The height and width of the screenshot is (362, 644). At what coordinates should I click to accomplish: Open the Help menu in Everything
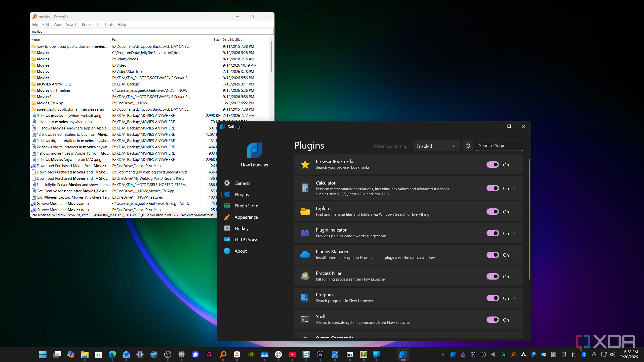pos(122,24)
